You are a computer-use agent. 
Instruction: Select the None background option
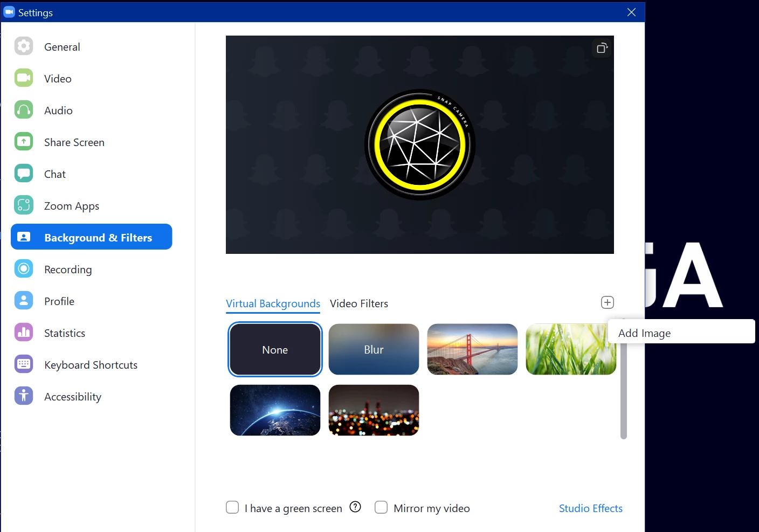(275, 349)
